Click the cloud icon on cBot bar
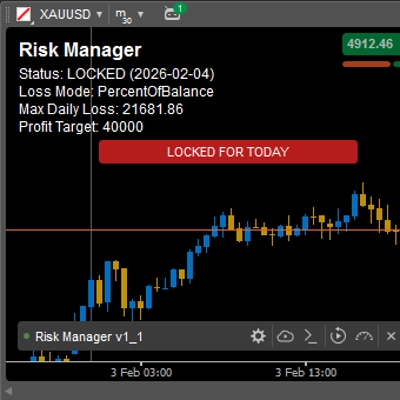 coord(285,336)
